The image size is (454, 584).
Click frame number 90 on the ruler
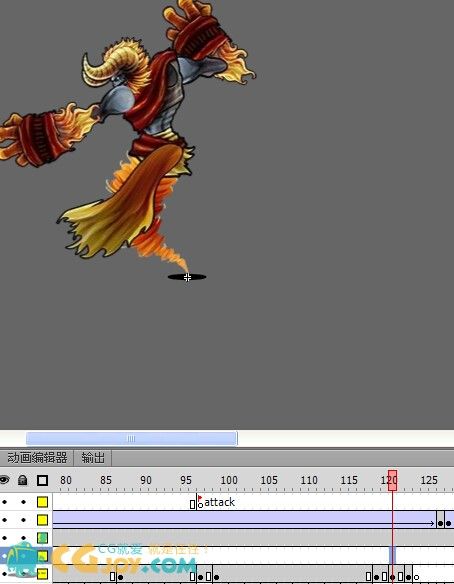(146, 480)
